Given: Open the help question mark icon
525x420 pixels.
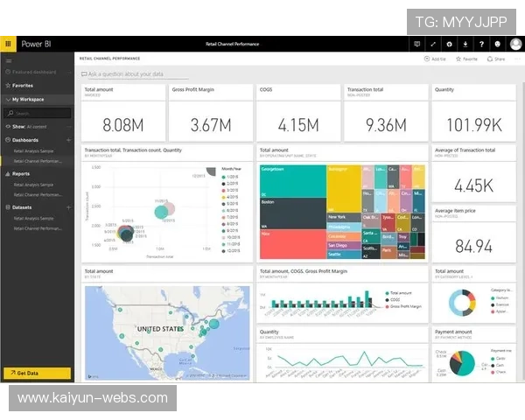Looking at the screenshot, I should pyautogui.click(x=481, y=44).
